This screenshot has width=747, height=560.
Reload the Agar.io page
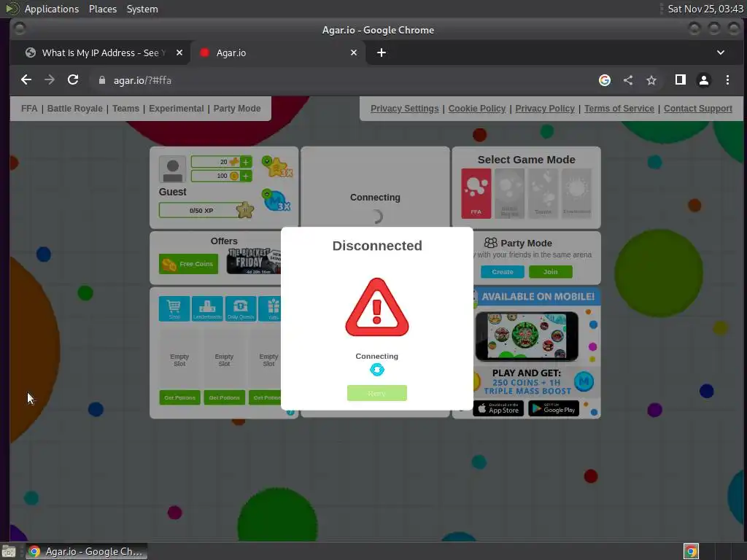73,80
